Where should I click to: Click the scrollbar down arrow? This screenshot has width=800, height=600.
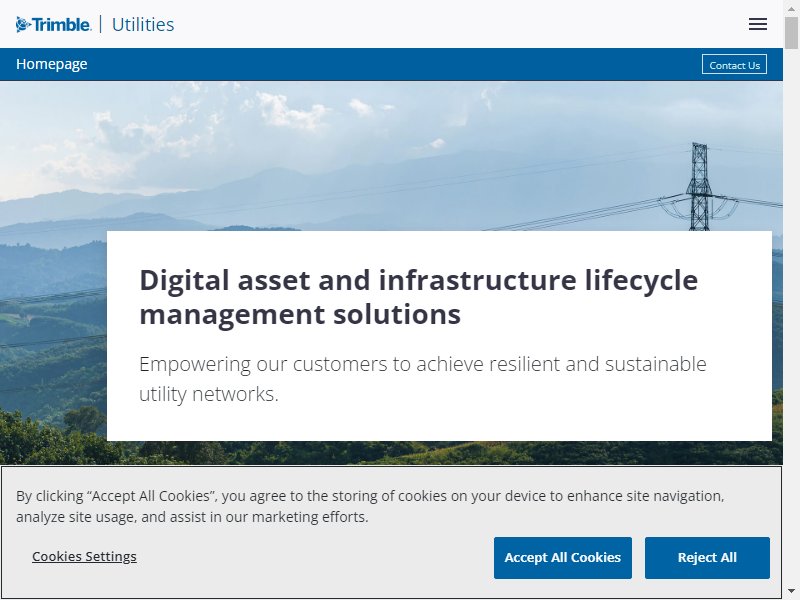coord(791,592)
